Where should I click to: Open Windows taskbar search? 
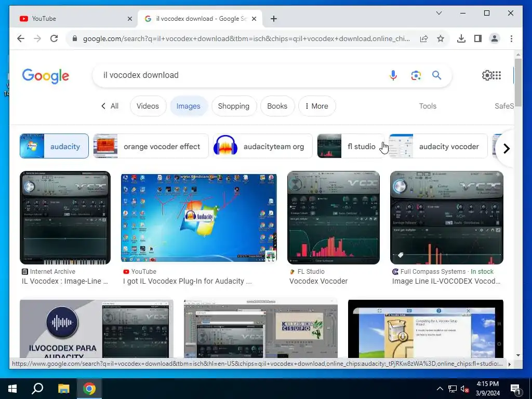[37, 389]
